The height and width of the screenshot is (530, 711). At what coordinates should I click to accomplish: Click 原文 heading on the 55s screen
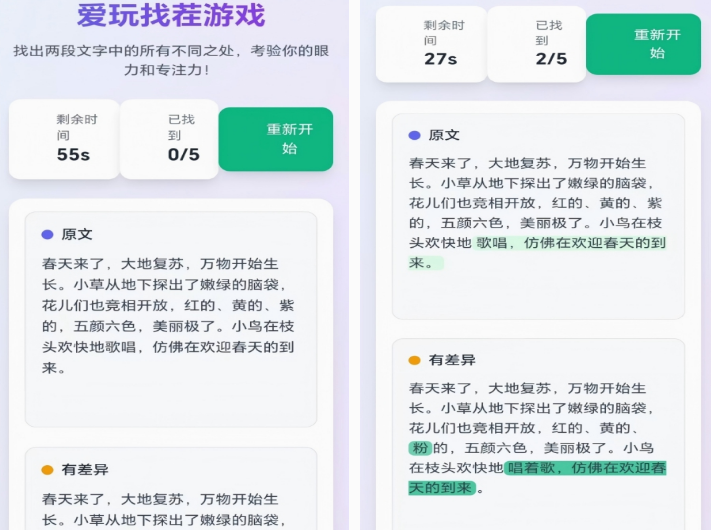(x=77, y=234)
